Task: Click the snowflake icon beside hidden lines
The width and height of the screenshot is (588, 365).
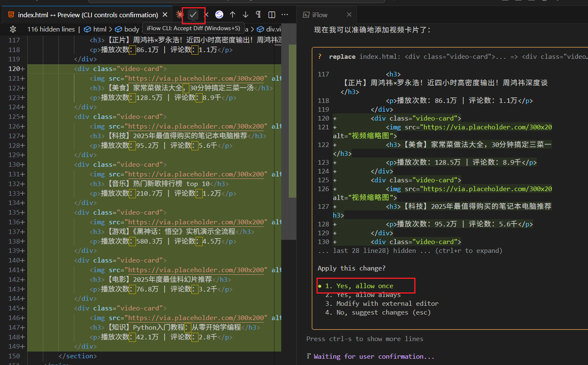Action: coord(13,29)
